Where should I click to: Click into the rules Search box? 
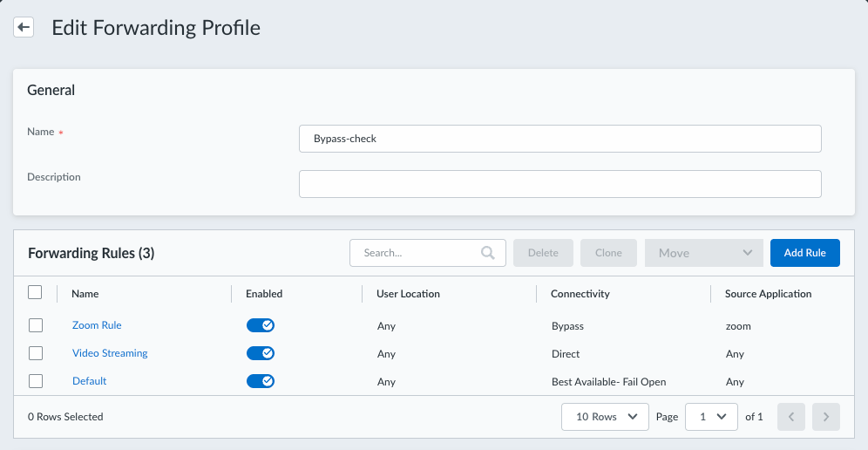point(418,253)
